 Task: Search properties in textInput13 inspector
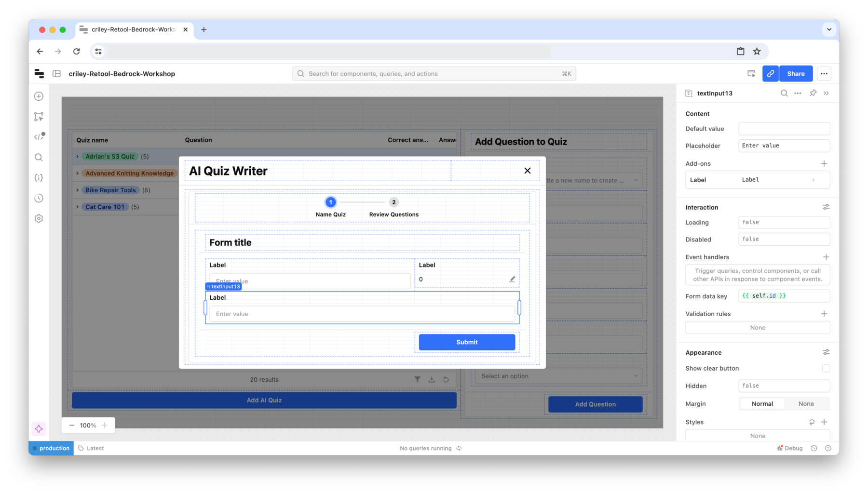coord(784,93)
